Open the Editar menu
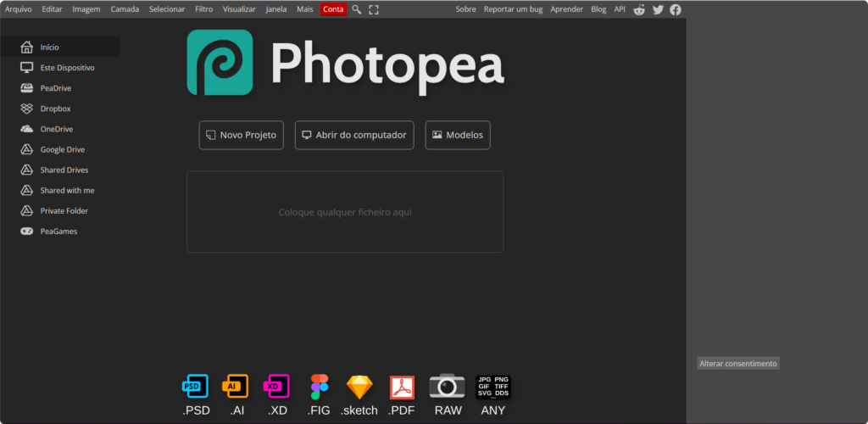Viewport: 868px width, 424px height. click(52, 9)
